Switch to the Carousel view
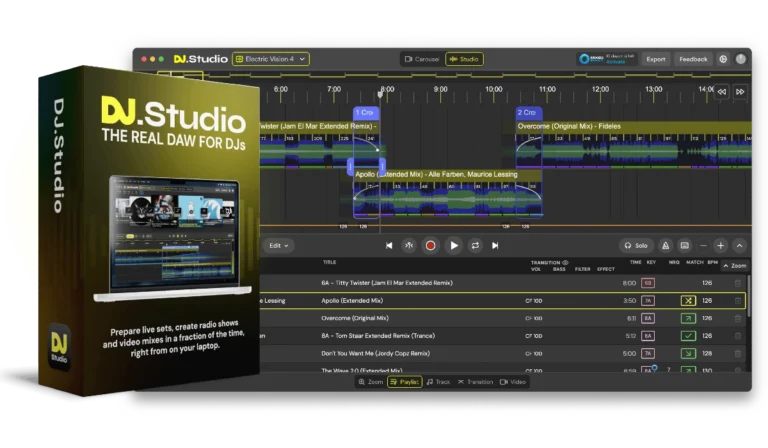Image resolution: width=768 pixels, height=448 pixels. point(422,59)
